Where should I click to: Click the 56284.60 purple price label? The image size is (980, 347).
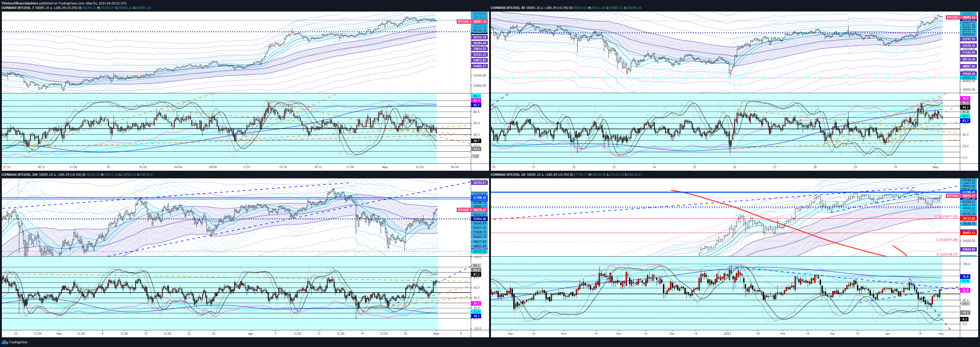(x=479, y=43)
